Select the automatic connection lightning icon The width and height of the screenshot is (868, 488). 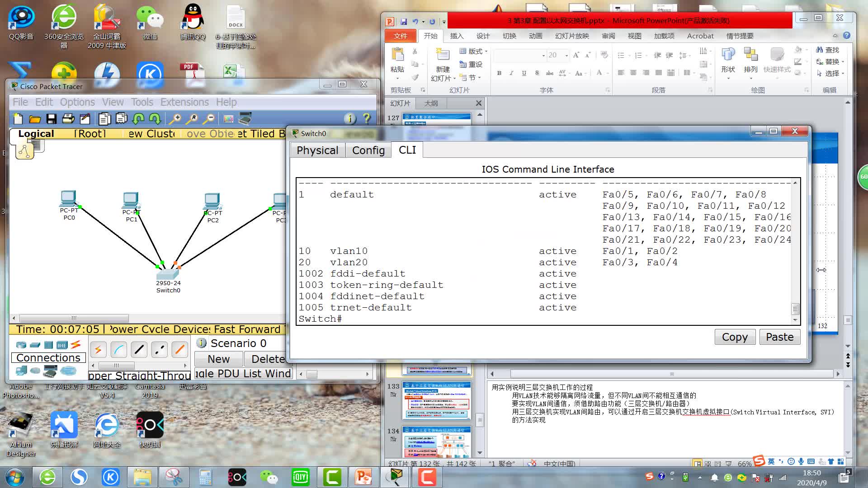98,349
